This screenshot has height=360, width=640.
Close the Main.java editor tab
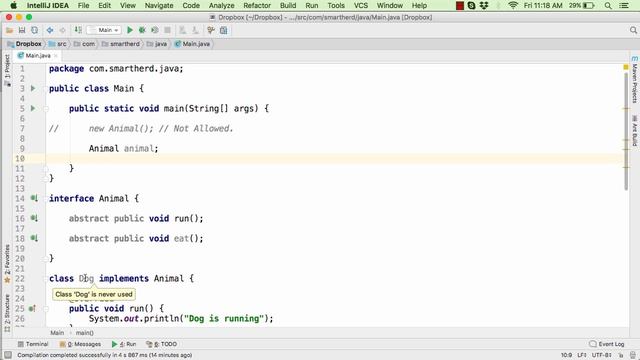[x=56, y=56]
